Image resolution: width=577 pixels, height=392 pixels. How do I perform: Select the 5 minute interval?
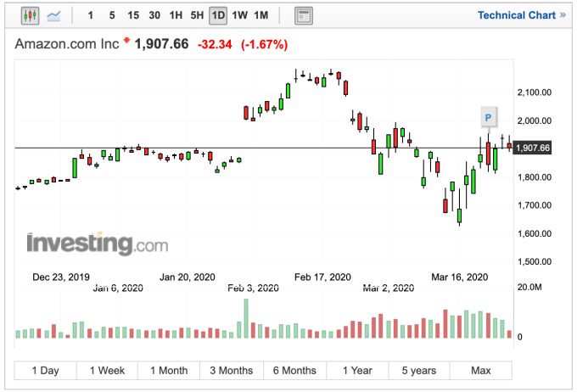point(112,15)
